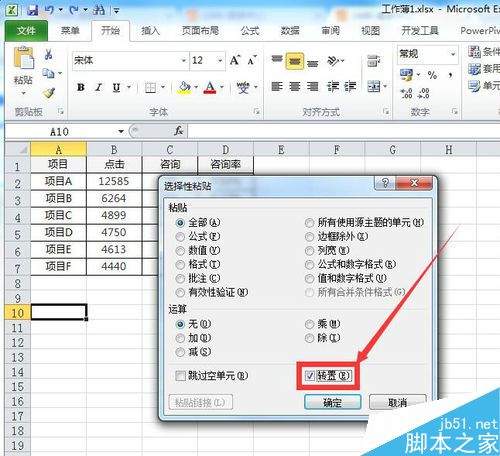
Task: Click the Insert Function fx icon
Action: point(179,131)
